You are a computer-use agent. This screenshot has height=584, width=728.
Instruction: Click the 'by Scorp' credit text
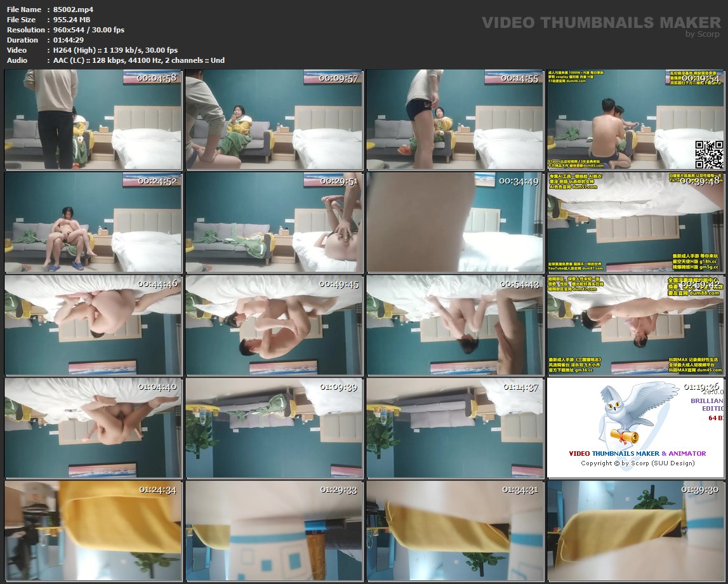[x=703, y=34]
